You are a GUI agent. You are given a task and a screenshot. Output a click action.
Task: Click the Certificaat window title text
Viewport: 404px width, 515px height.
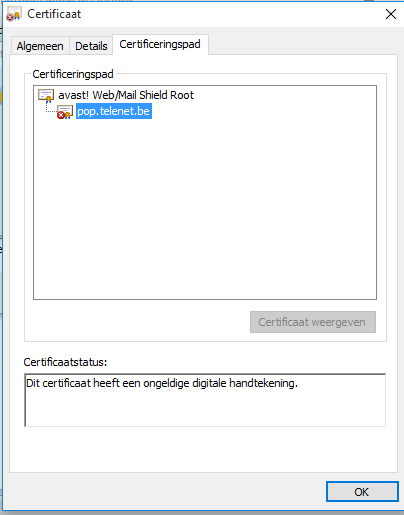(54, 14)
